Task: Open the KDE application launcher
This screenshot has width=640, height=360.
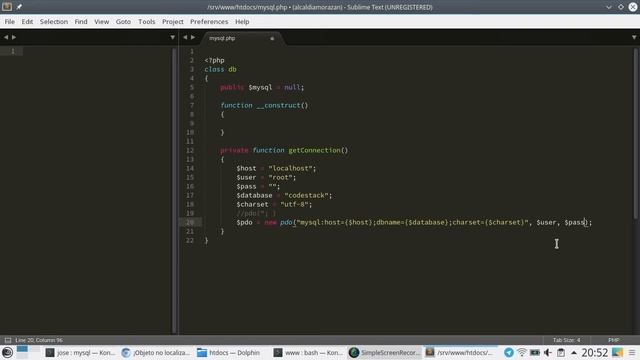Action: [x=7, y=352]
